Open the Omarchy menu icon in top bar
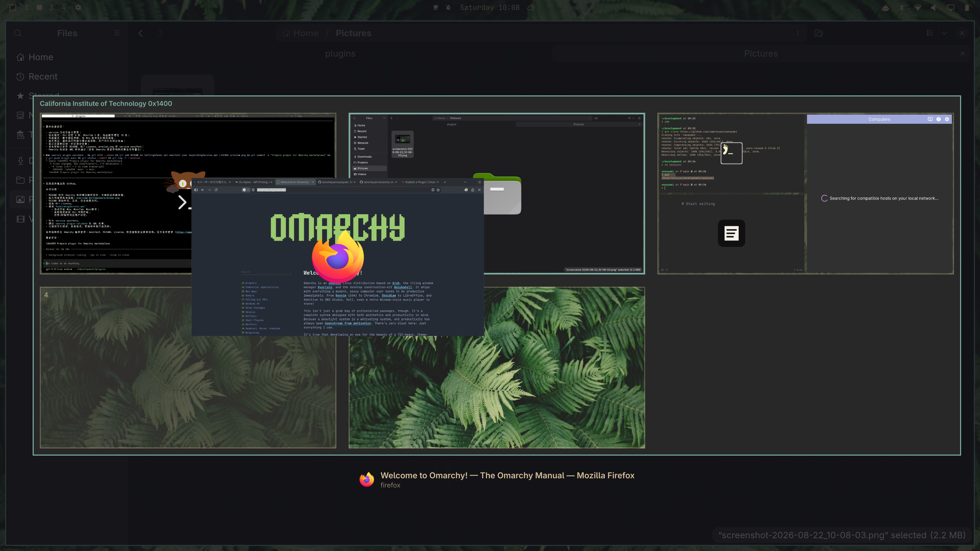Screen dimensions: 980x551 (x=13, y=8)
